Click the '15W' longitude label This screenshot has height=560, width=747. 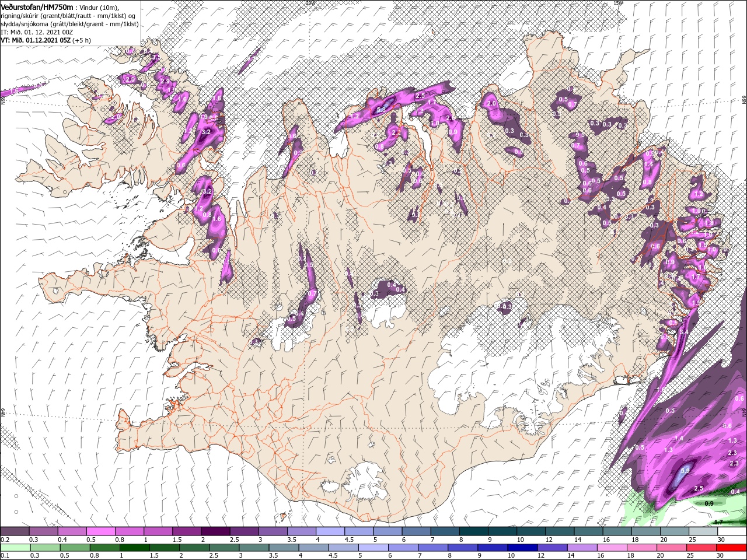pos(619,3)
